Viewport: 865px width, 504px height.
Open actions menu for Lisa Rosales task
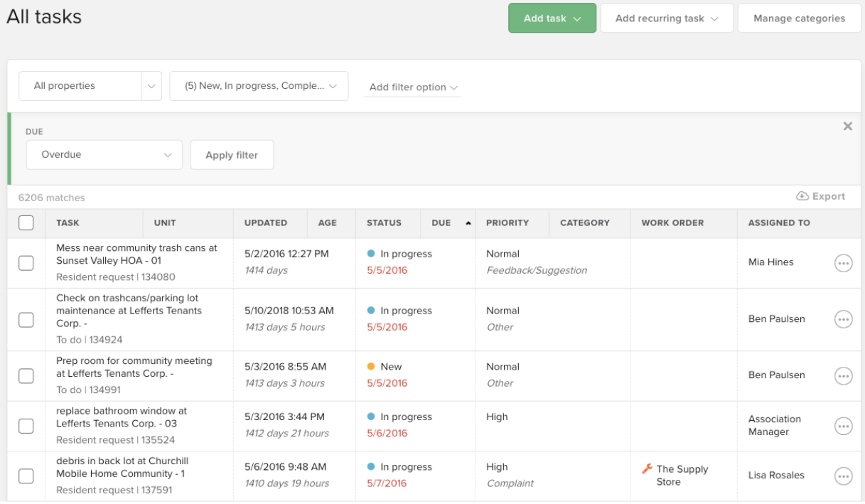(843, 476)
